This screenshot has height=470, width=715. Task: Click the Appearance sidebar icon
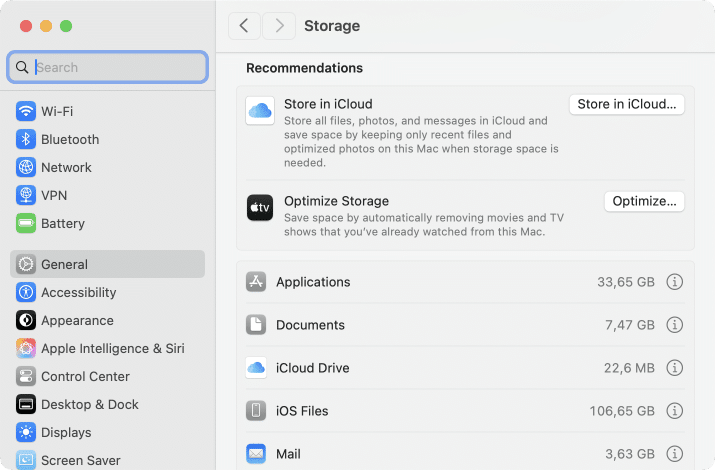pos(26,320)
